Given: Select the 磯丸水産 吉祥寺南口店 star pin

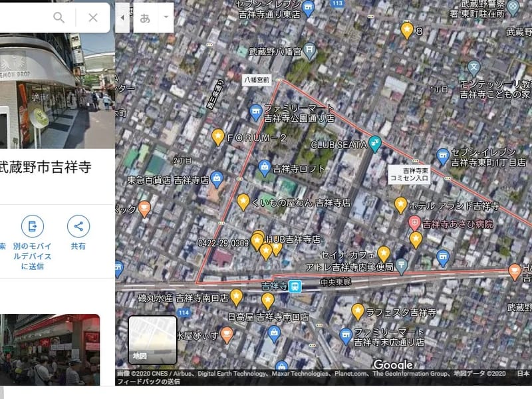Looking at the screenshot, I should 236,297.
